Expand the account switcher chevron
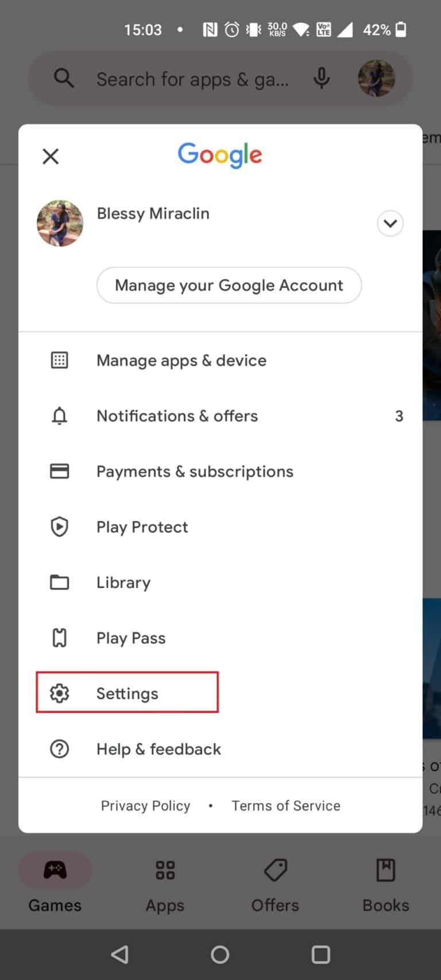The width and height of the screenshot is (441, 980). pos(390,223)
